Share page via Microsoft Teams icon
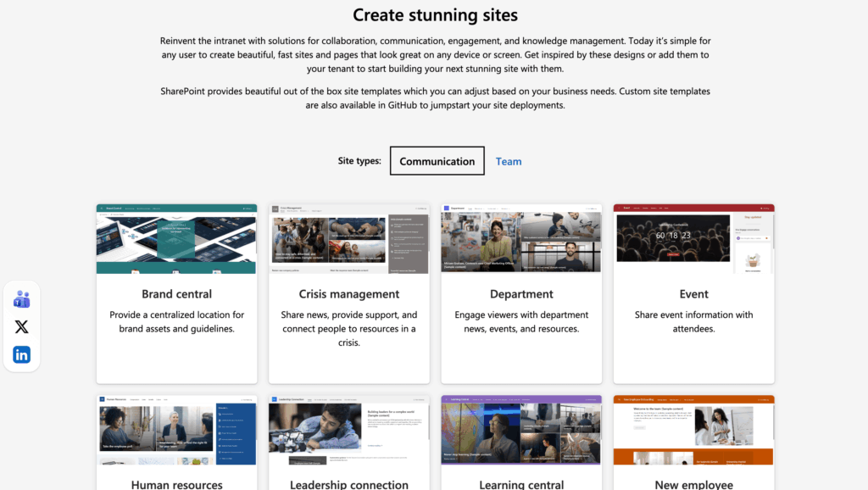The height and width of the screenshot is (490, 868). pos(21,299)
